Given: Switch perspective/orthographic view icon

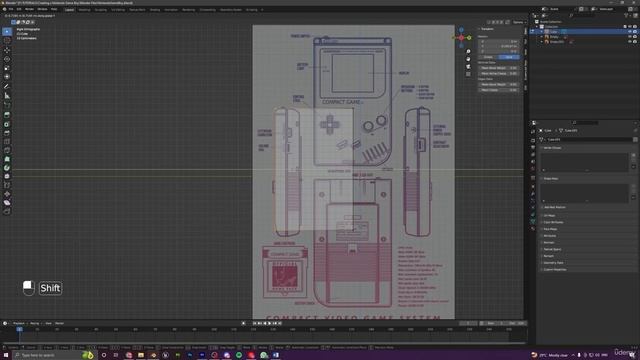Looking at the screenshot, I should [x=468, y=74].
